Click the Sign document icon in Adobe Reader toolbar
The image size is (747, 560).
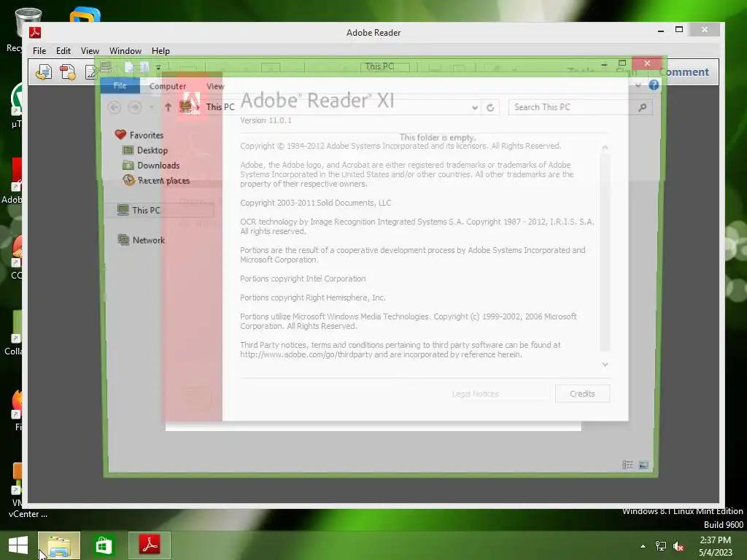(90, 72)
